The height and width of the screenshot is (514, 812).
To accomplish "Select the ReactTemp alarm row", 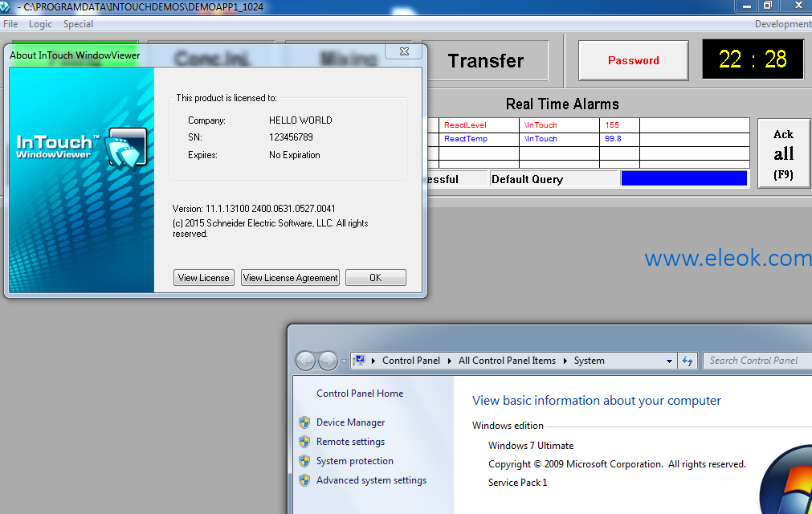I will coord(589,139).
